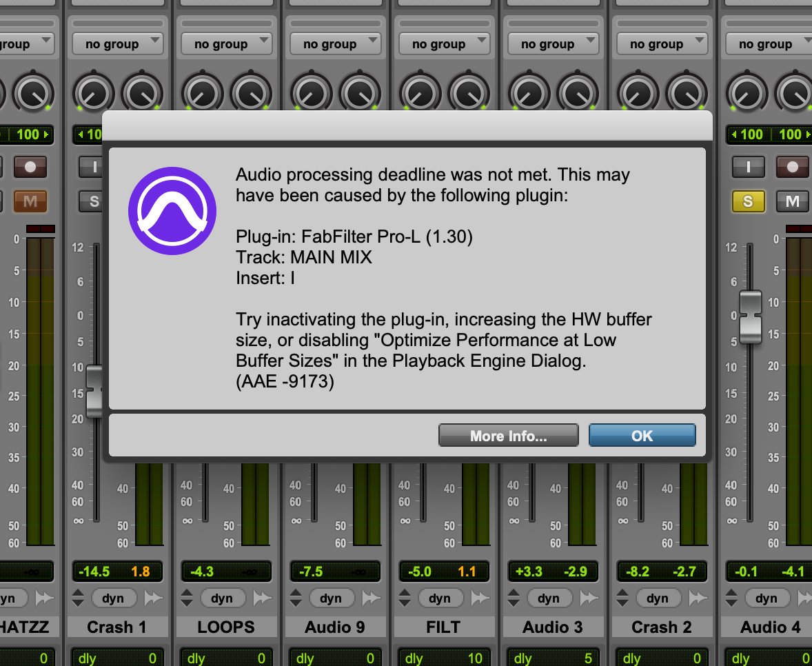This screenshot has width=812, height=666.
Task: Record-enable the HATZZ track
Action: (x=30, y=167)
